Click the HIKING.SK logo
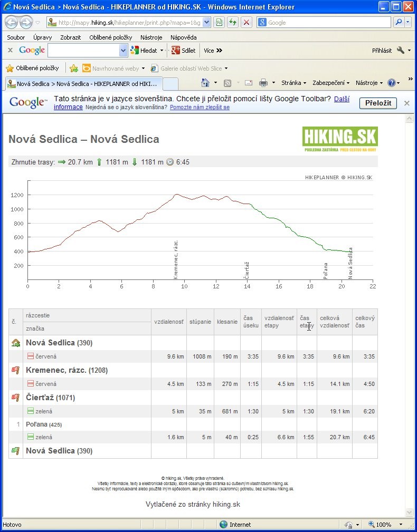The image size is (417, 532). 340,139
